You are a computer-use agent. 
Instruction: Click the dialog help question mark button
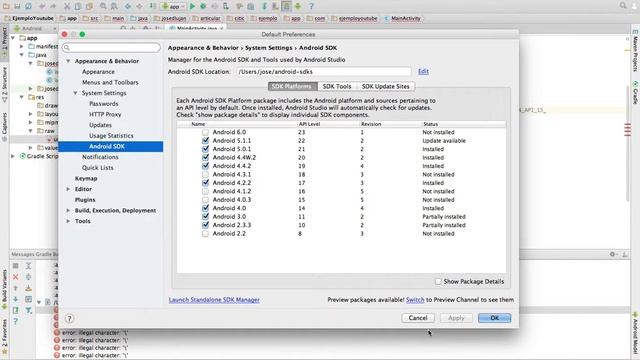point(69,318)
